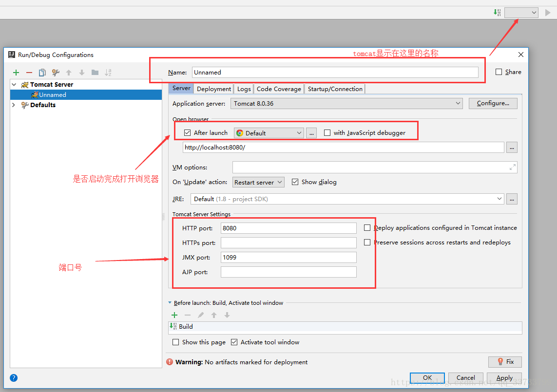557x392 pixels.
Task: Click browse button next to URL field
Action: (x=512, y=148)
